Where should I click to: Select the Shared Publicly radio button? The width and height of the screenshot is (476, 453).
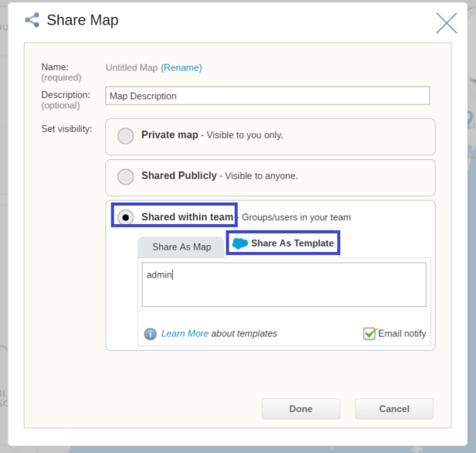tap(125, 177)
